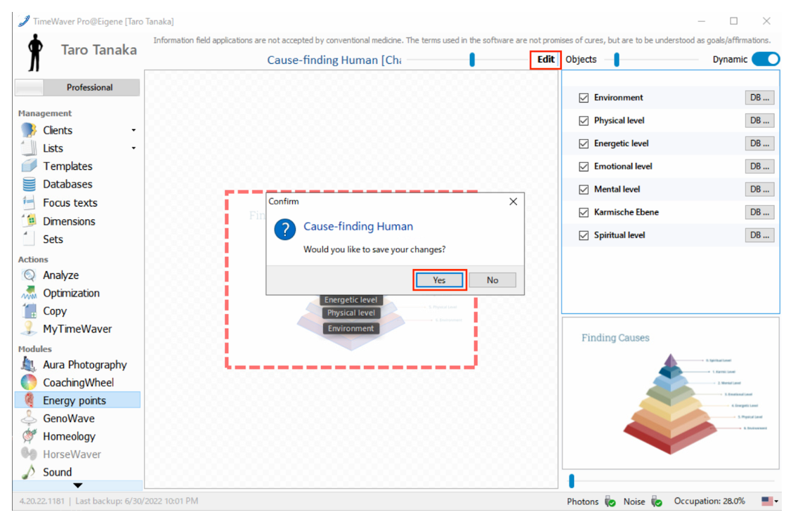The image size is (812, 524).
Task: Click the Sets icon
Action: pos(29,239)
